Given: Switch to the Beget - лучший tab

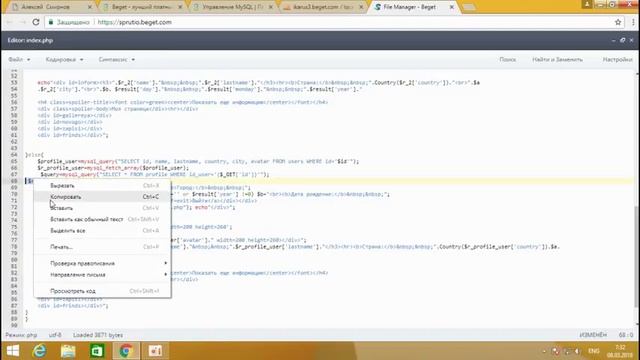Looking at the screenshot, I should pos(142,7).
